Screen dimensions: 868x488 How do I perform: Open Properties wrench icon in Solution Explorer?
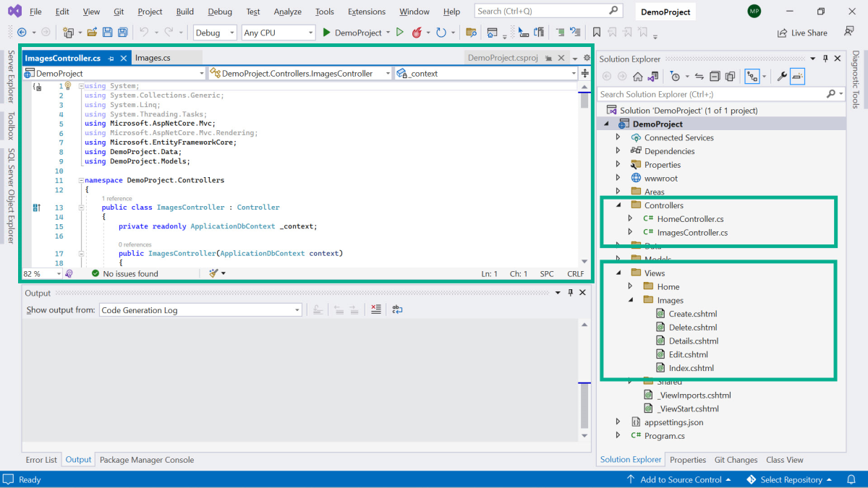781,76
